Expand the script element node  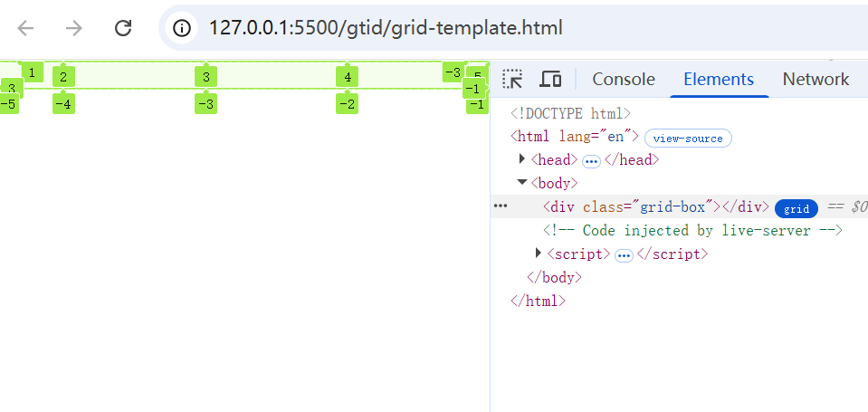tap(538, 254)
